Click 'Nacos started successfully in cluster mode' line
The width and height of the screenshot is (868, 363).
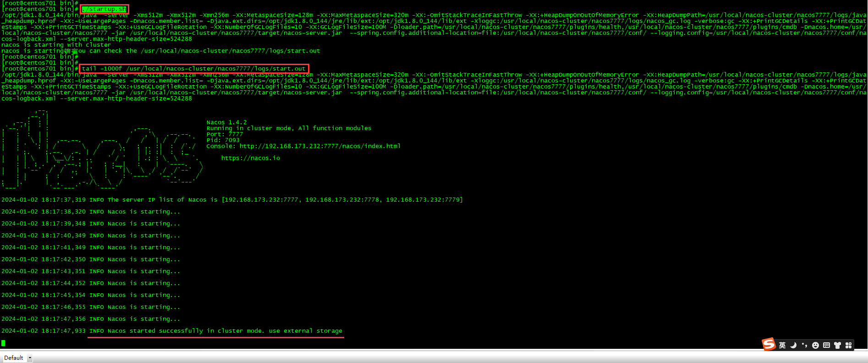[x=172, y=331]
